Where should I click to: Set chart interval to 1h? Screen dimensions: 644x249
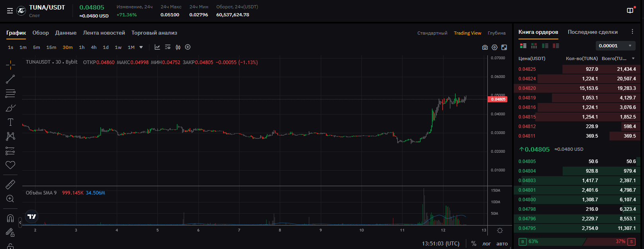point(82,47)
